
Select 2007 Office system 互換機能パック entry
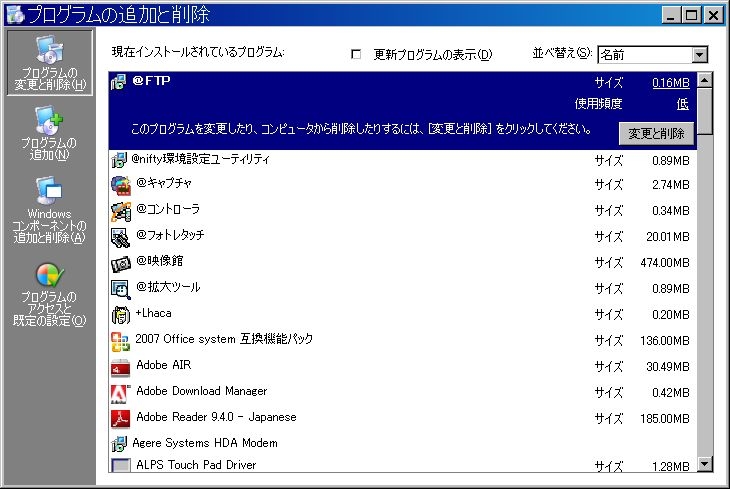pyautogui.click(x=403, y=341)
